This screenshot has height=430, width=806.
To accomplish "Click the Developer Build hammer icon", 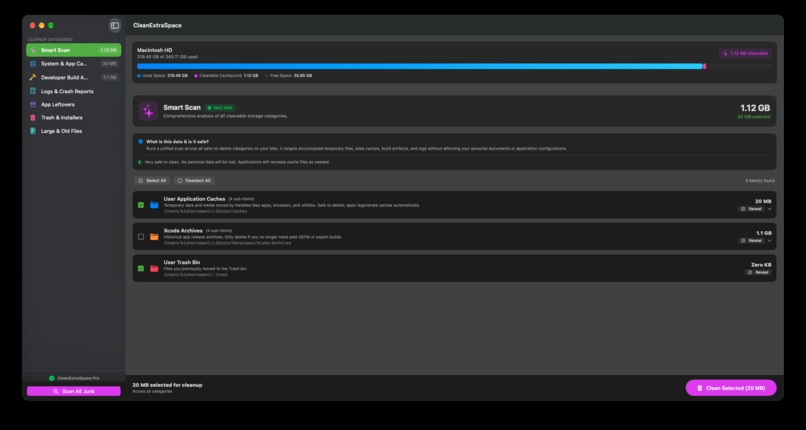I will click(33, 78).
